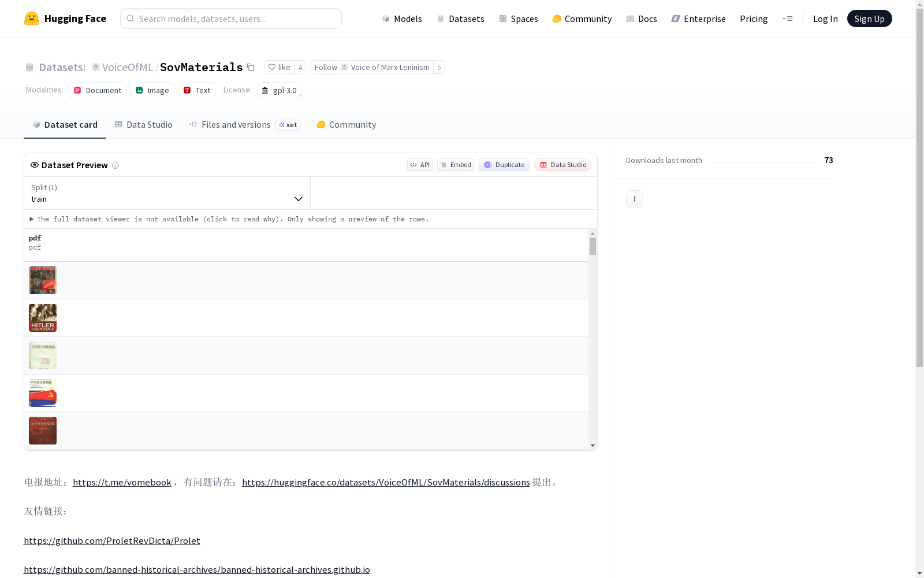Viewport: 924px width, 578px height.
Task: Open Data Studio from preview header
Action: 563,165
